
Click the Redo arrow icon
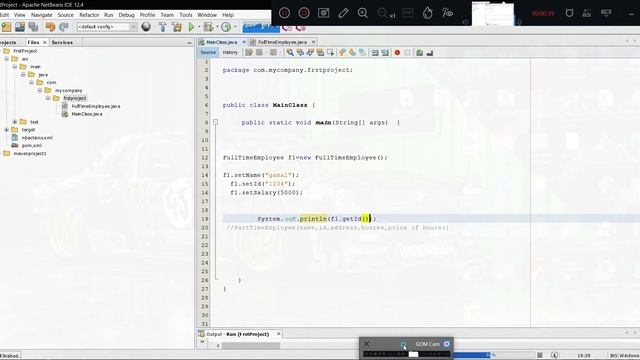click(64, 27)
